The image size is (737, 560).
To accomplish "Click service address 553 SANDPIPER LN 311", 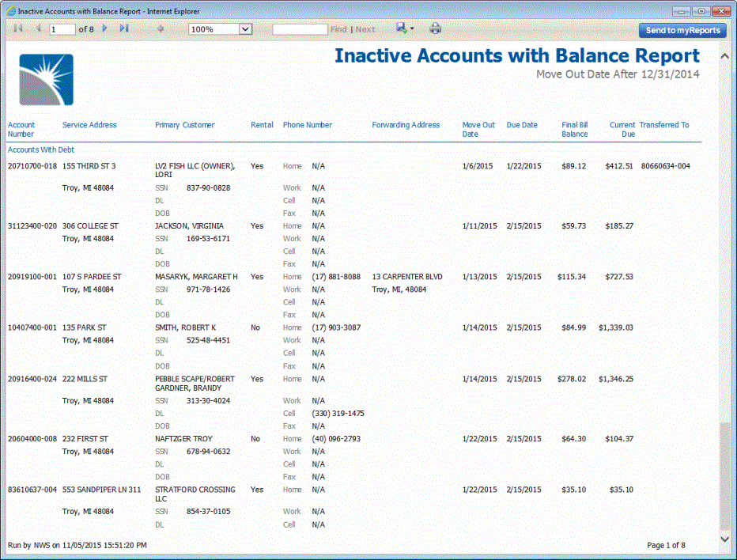I will [x=101, y=490].
